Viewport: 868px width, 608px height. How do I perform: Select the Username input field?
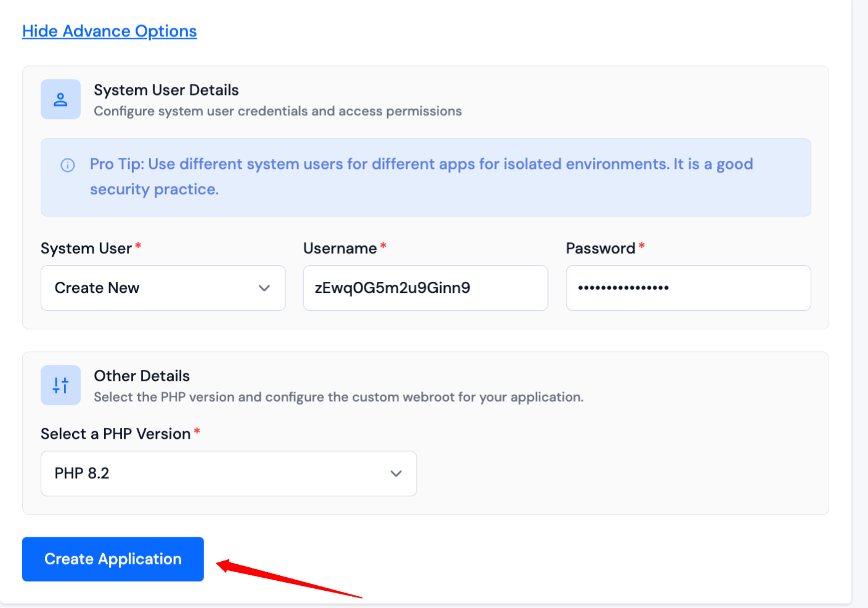coord(425,288)
